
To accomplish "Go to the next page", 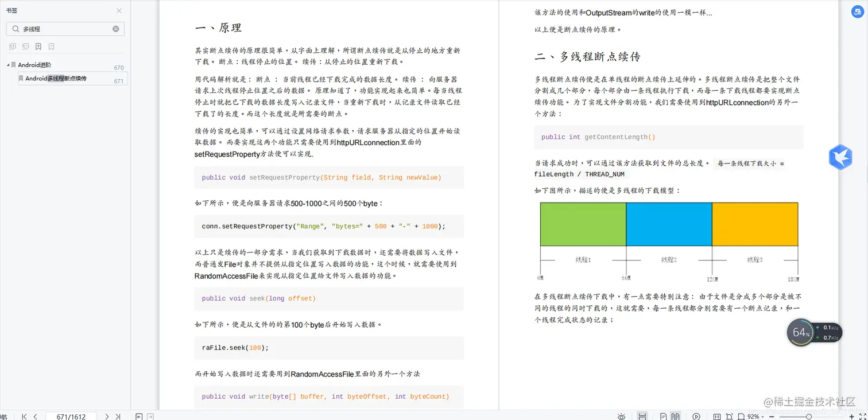I will pos(107,417).
